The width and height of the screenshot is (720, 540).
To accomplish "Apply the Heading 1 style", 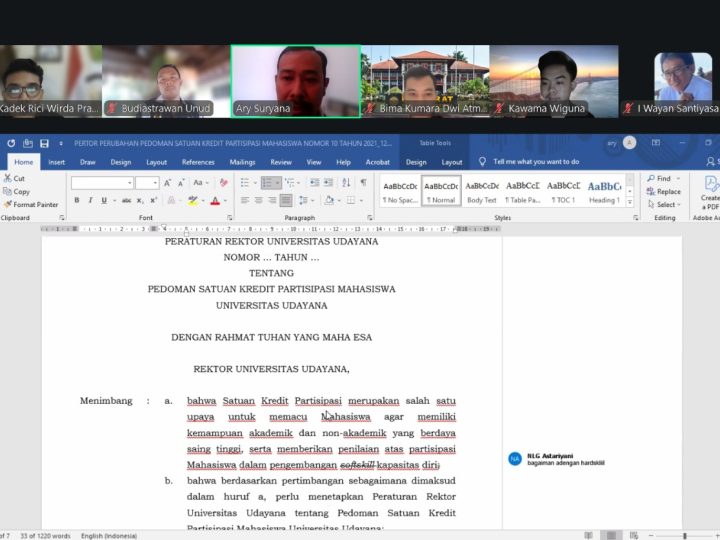I will point(604,191).
